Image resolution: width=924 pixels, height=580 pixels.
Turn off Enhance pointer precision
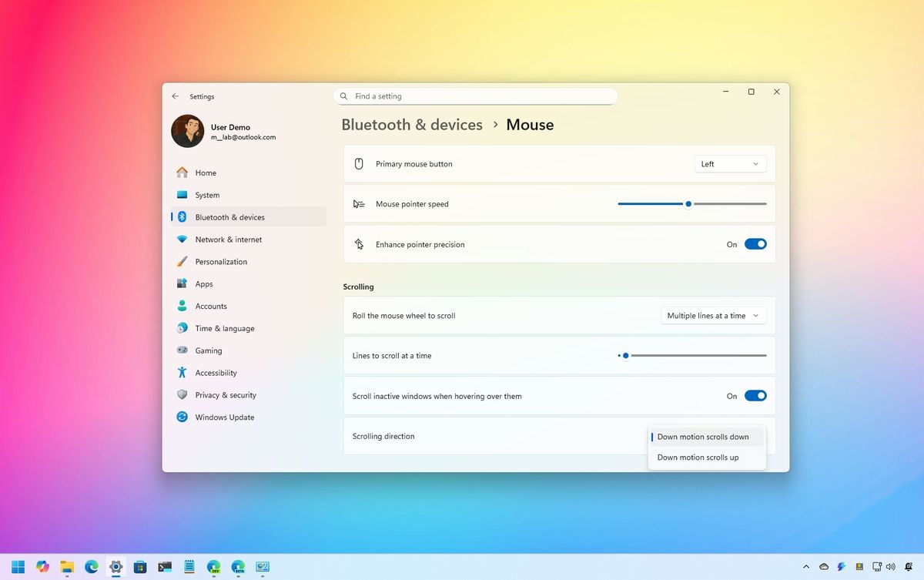(755, 244)
